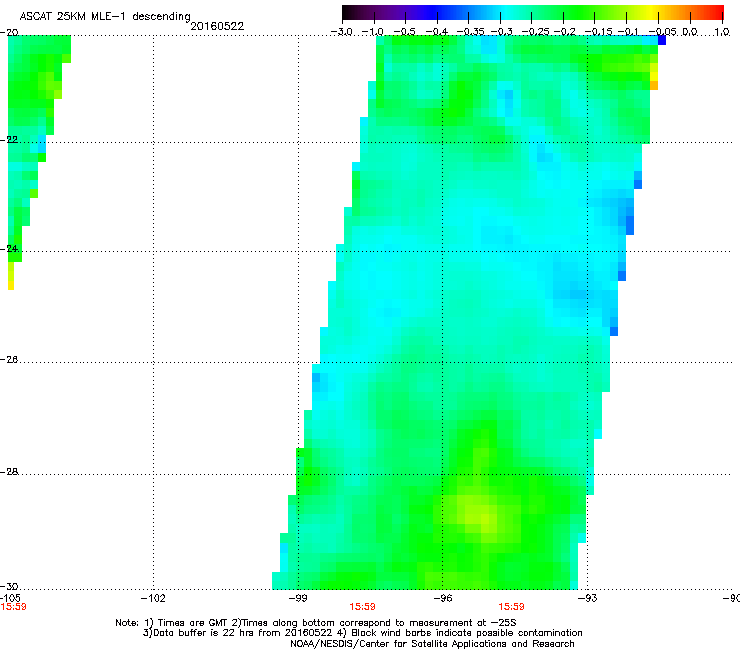Image resolution: width=740 pixels, height=650 pixels.
Task: Click the red 15:59 time under -105
Action: click(13, 607)
